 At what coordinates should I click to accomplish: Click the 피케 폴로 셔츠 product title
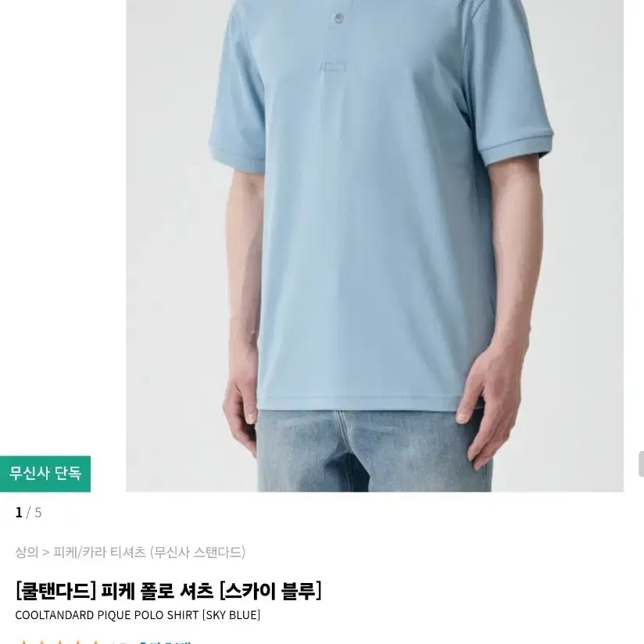point(157,591)
